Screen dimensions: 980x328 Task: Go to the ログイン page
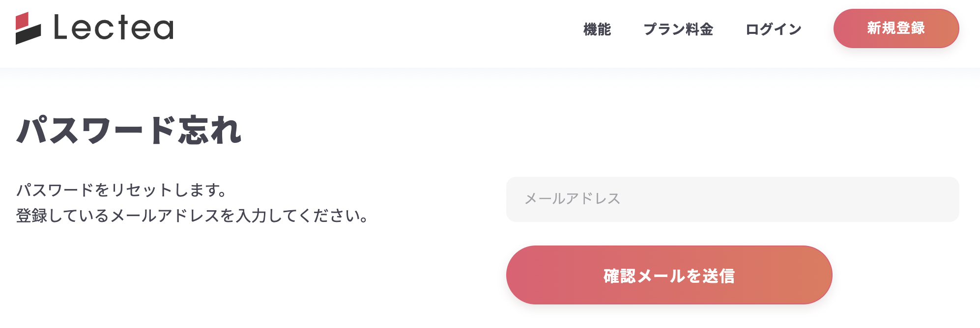(774, 29)
